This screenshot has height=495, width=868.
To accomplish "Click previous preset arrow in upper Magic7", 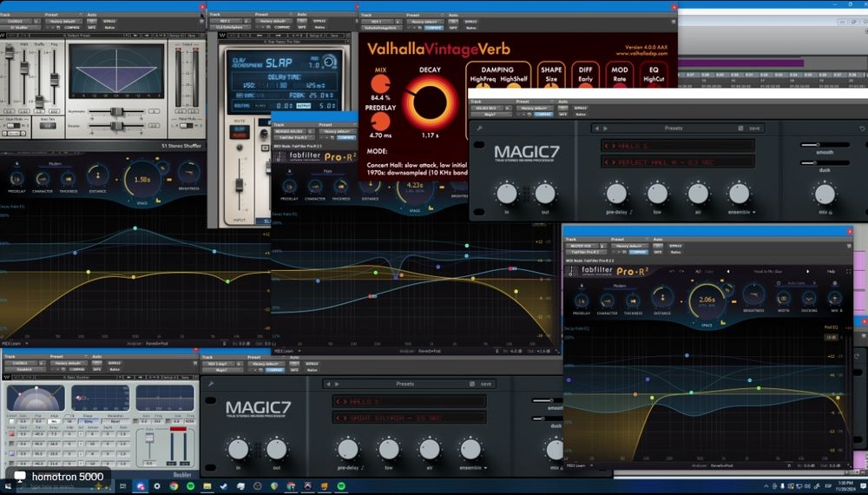I will coord(597,129).
